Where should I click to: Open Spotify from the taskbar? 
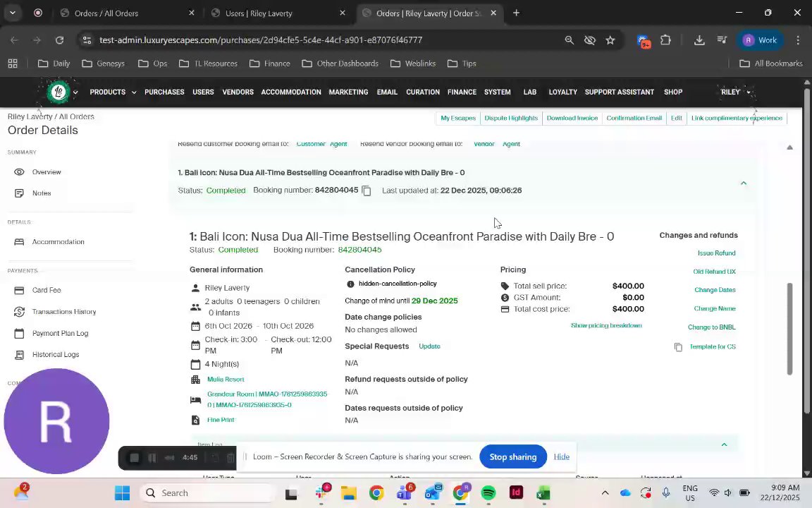click(488, 492)
